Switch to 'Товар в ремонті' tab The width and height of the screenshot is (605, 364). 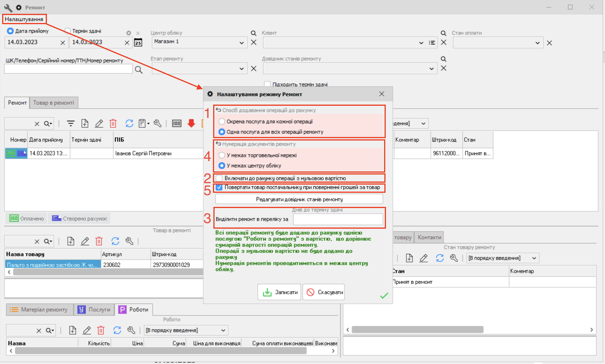coord(53,102)
